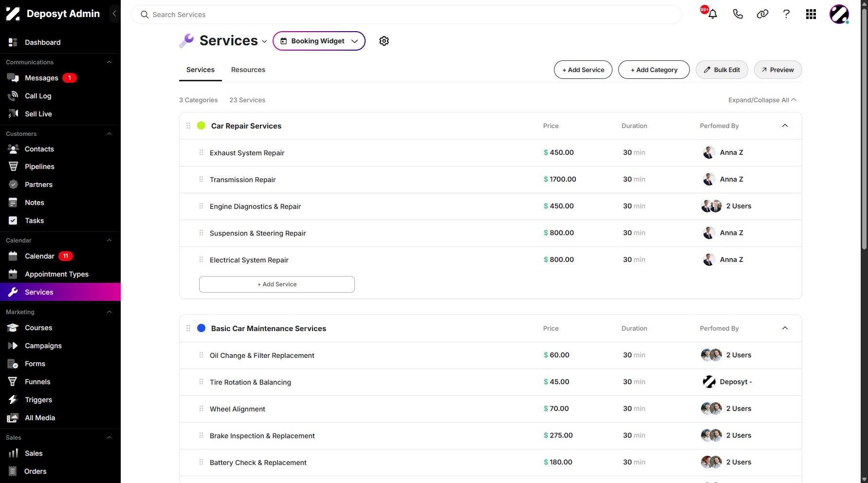Open the Wheel Alignment service row
868x483 pixels.
tap(491, 409)
